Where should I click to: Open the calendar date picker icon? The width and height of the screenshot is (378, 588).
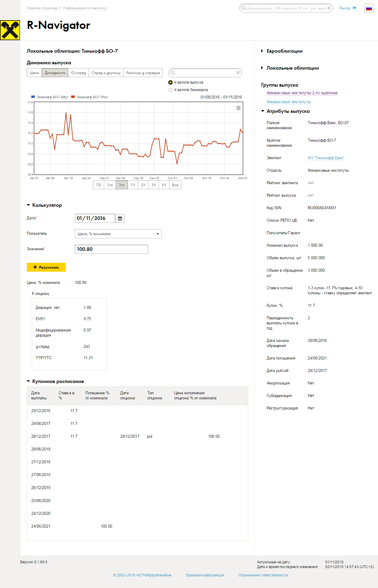pos(120,218)
